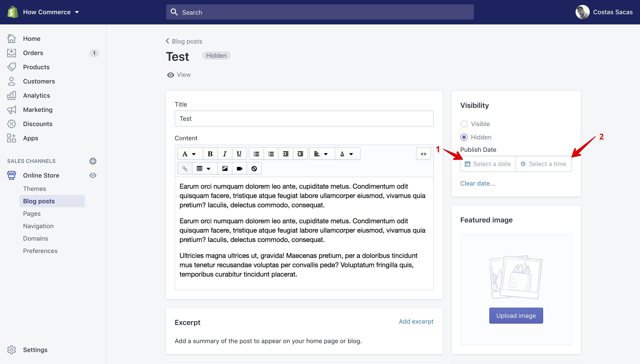The image size is (640, 364).
Task: Click the Discounts badge icon
Action: 12,124
